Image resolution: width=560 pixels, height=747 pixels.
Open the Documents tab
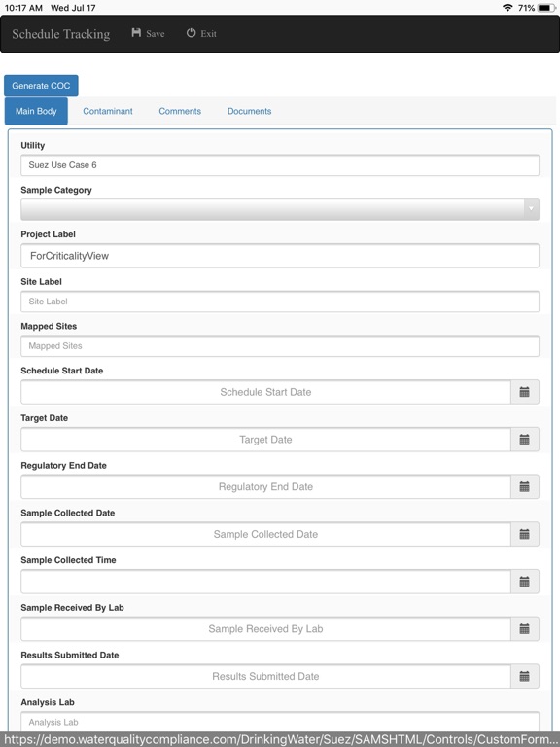tap(249, 111)
